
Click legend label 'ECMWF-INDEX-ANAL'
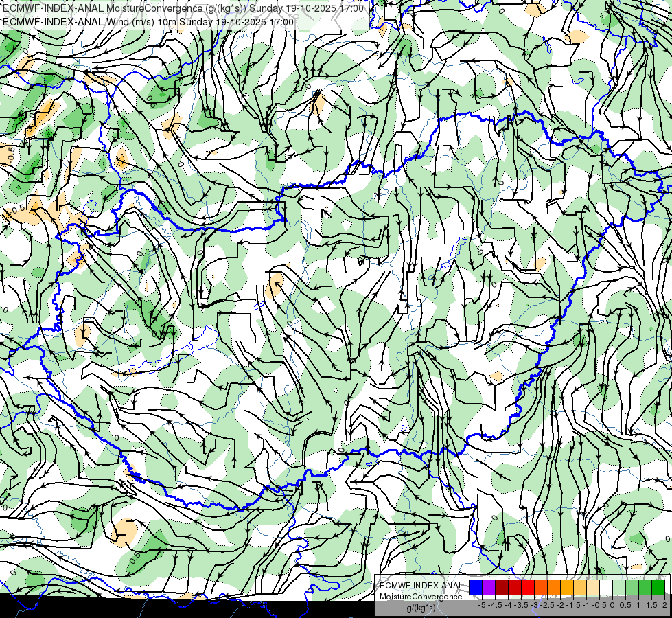421,586
